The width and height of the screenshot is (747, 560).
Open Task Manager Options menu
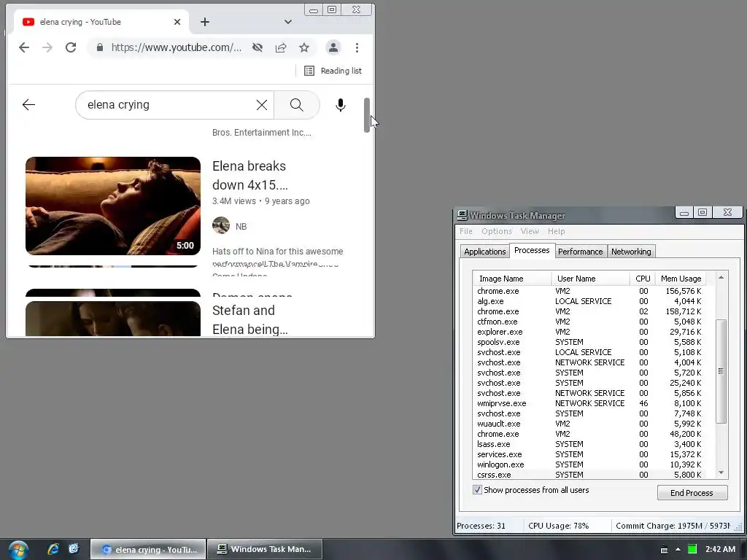tap(496, 231)
